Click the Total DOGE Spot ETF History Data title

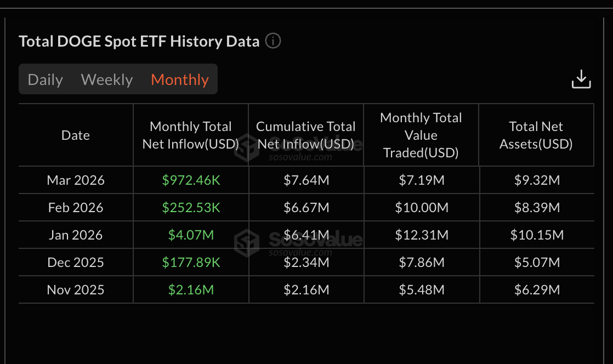pos(139,41)
